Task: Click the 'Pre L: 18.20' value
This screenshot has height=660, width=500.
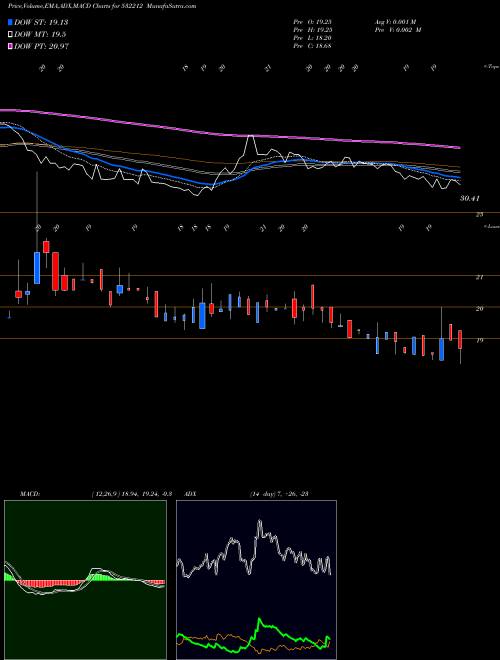Action: (312, 38)
